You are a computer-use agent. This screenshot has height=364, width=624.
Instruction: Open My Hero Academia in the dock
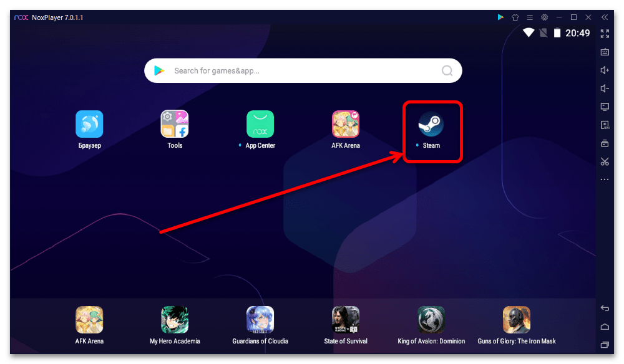(x=175, y=320)
